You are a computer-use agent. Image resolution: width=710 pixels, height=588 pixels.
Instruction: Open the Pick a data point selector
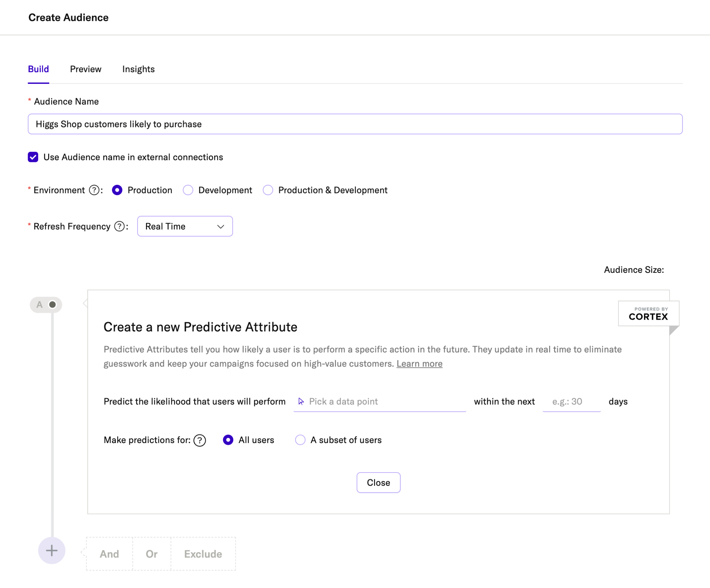(380, 401)
